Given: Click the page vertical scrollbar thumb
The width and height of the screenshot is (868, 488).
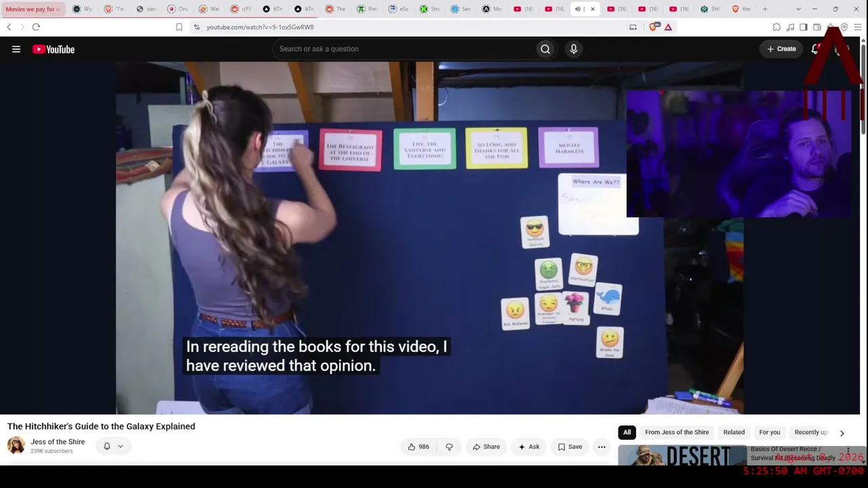Looking at the screenshot, I should pos(863,88).
